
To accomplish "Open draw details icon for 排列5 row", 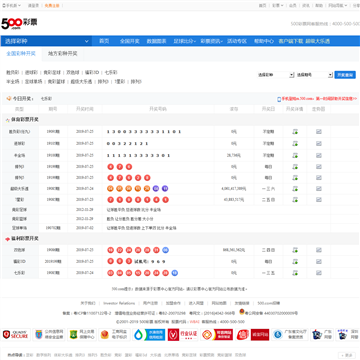I will 295,178.
